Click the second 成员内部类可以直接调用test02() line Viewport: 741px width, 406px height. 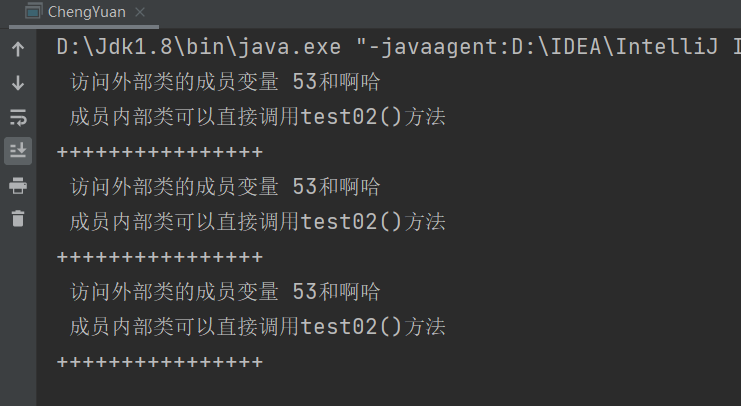tap(257, 222)
